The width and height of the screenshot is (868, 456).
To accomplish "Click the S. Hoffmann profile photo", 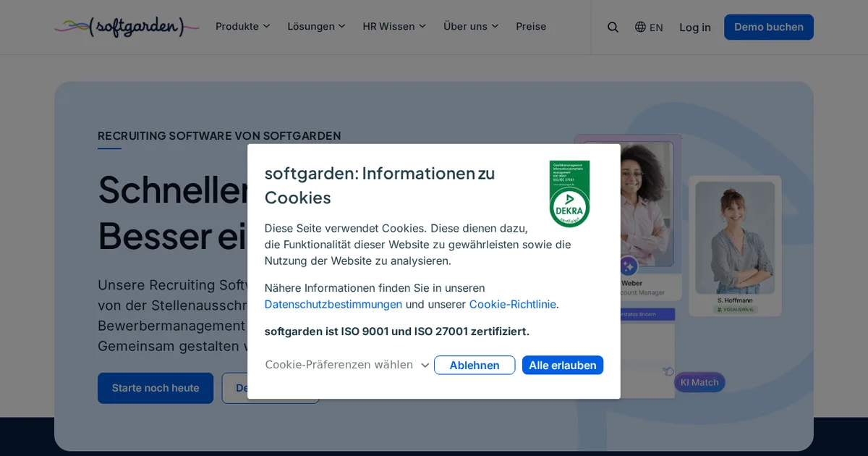I will point(735,237).
